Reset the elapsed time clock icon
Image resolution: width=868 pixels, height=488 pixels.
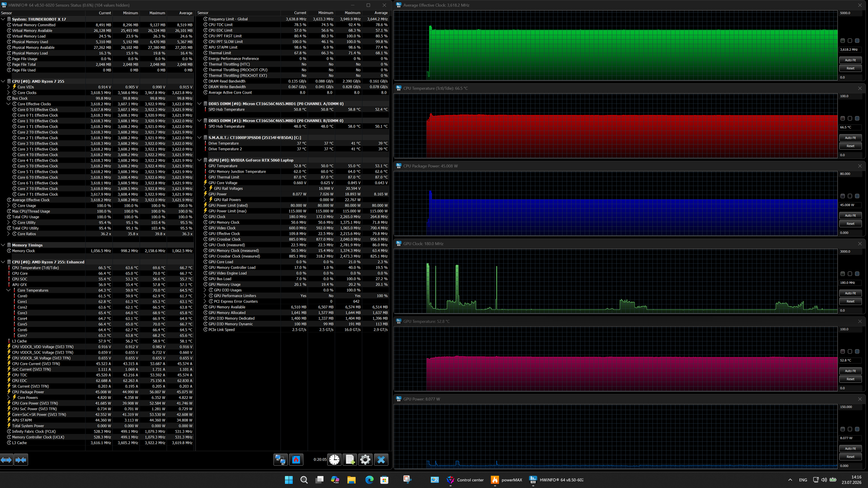(334, 459)
